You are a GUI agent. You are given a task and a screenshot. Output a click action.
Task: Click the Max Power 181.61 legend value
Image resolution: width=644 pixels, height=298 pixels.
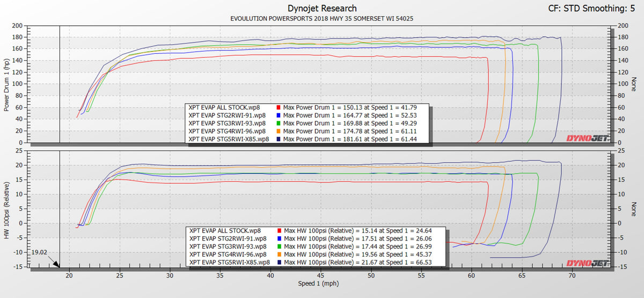356,139
